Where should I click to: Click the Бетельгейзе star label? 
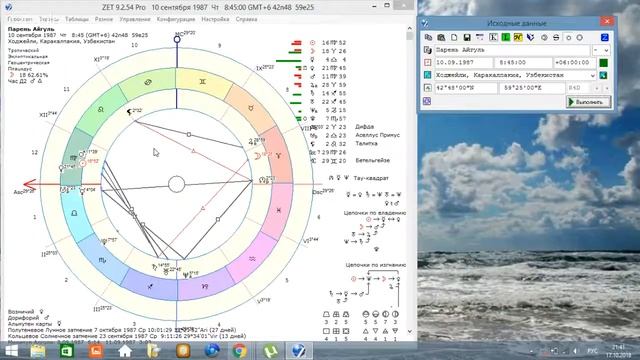(373, 160)
